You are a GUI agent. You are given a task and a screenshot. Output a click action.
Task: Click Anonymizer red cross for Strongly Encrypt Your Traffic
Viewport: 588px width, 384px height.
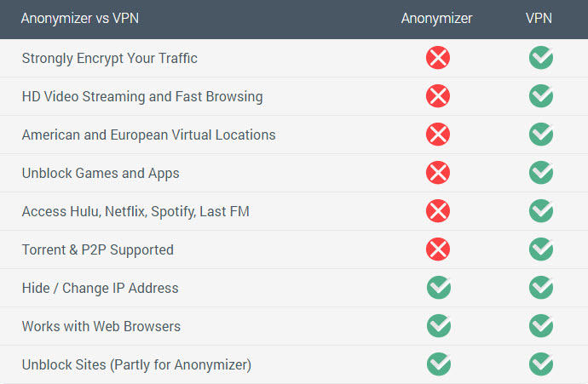[x=438, y=58]
